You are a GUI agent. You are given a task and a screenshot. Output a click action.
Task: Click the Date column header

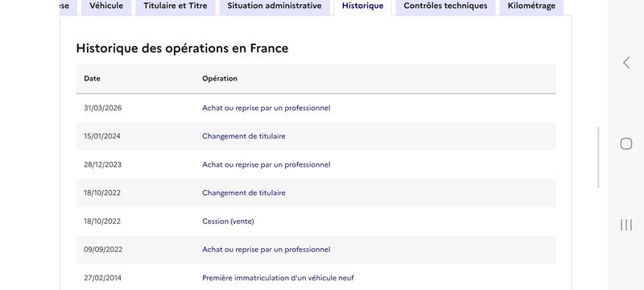[x=92, y=78]
